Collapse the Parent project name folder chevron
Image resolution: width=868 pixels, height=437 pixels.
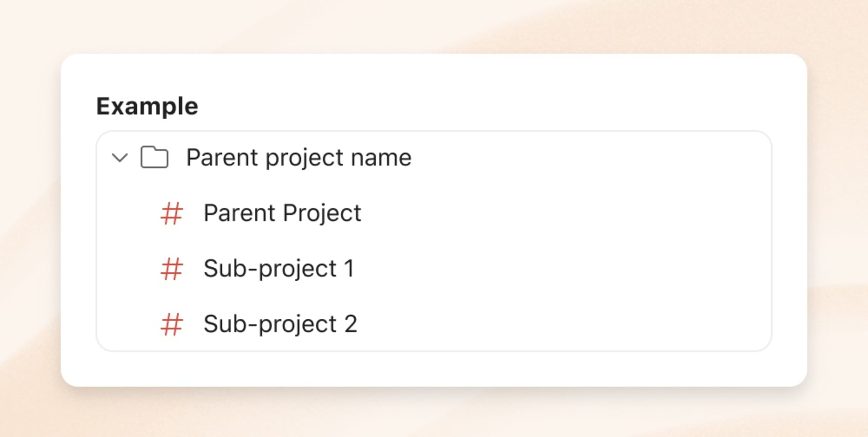point(120,158)
